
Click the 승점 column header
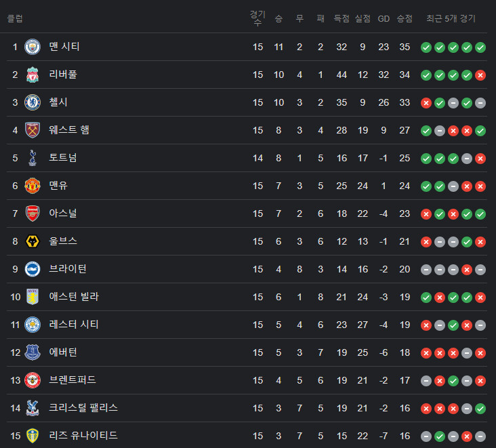(405, 19)
